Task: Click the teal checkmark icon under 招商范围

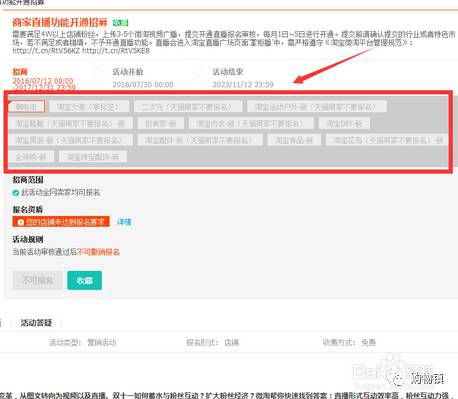Action: [x=16, y=192]
